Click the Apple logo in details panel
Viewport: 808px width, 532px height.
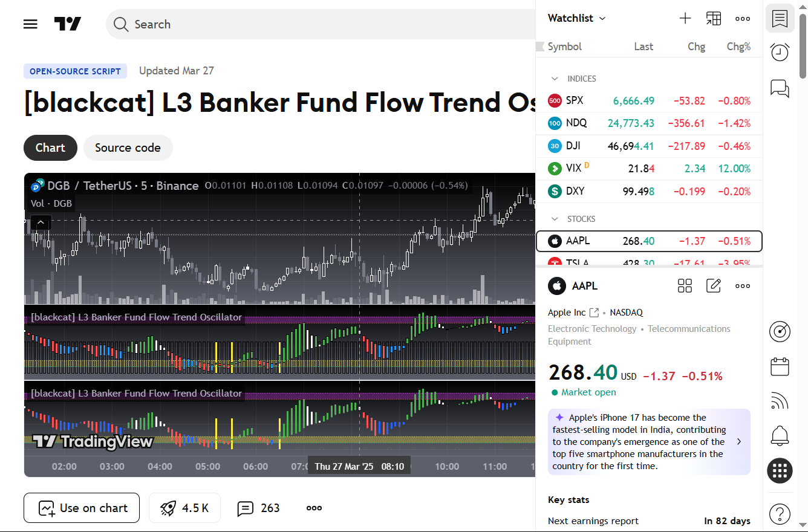556,286
